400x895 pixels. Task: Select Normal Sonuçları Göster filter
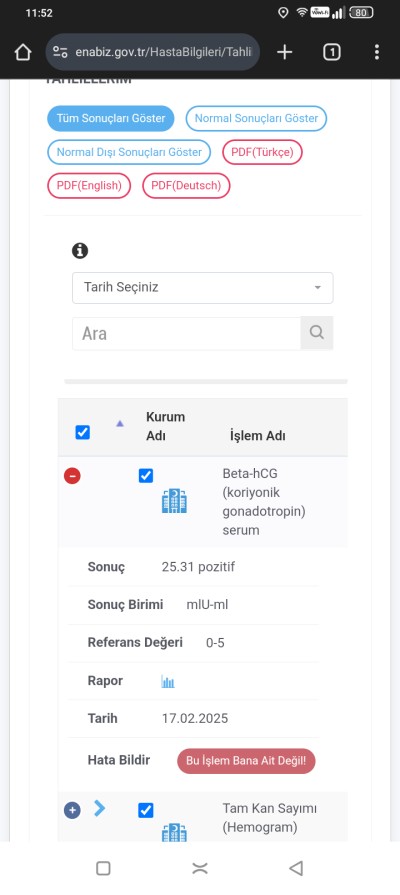pos(256,119)
